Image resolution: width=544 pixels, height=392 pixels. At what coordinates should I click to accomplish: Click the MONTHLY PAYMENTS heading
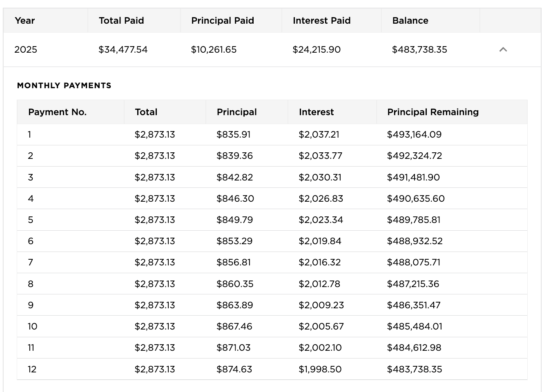click(x=64, y=85)
